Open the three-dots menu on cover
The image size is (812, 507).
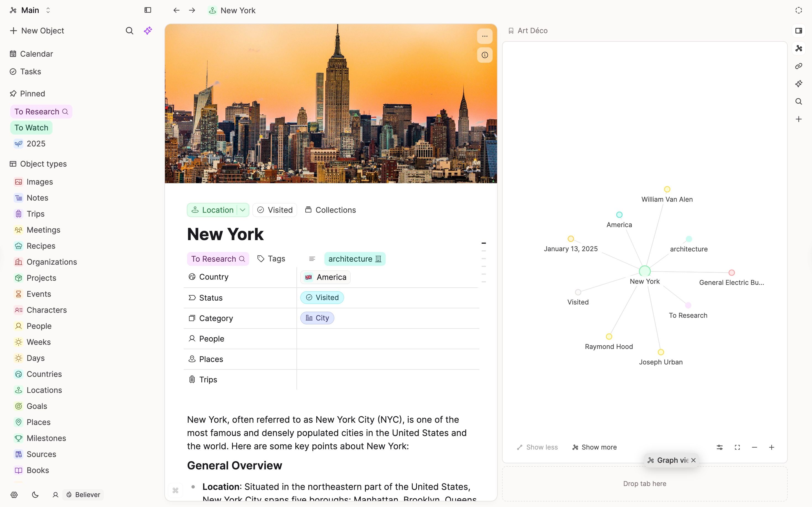tap(485, 36)
